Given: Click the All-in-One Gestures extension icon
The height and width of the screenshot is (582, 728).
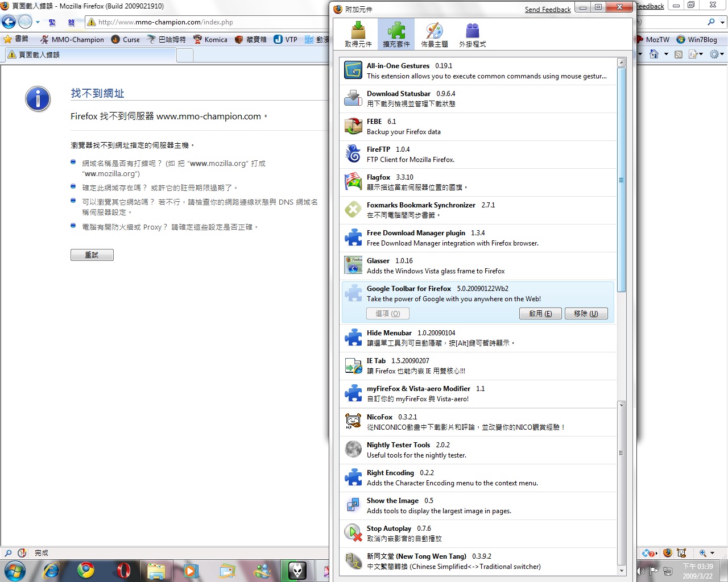Looking at the screenshot, I should (353, 70).
